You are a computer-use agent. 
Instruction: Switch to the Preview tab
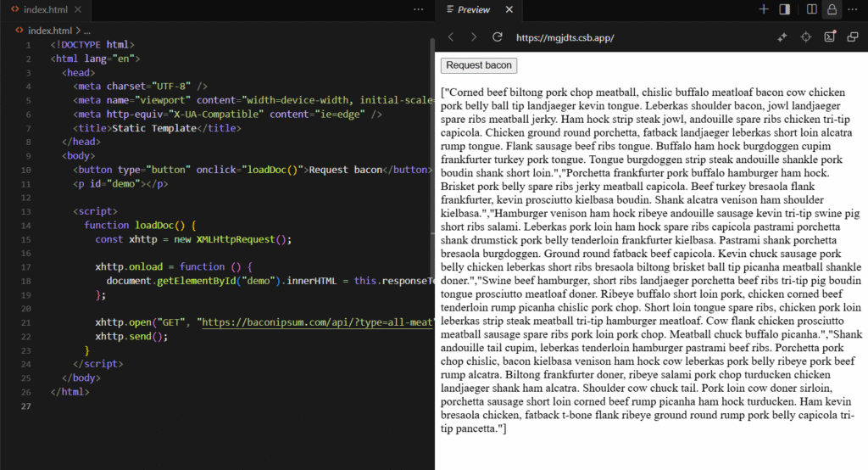point(473,9)
